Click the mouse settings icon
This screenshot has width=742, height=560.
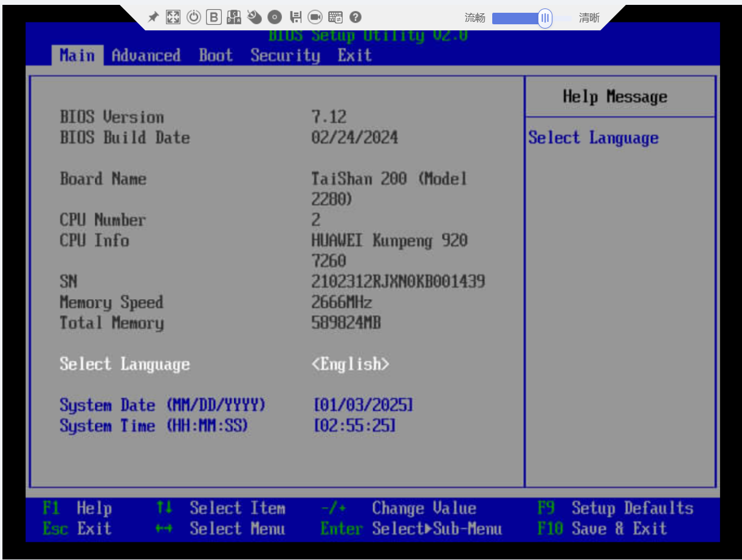tap(254, 17)
